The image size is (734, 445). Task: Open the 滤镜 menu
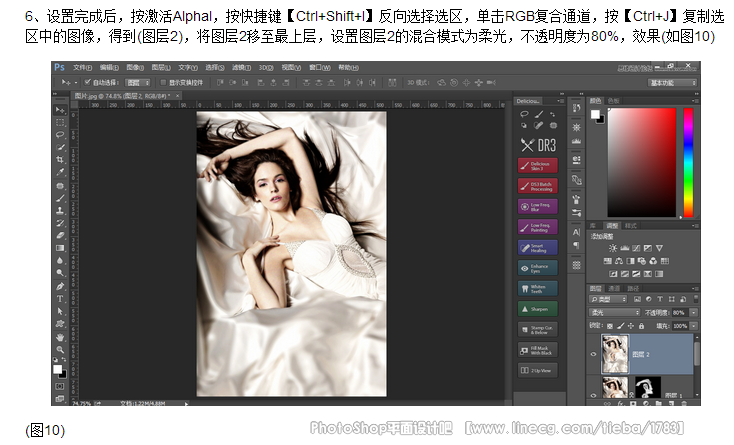tap(241, 67)
